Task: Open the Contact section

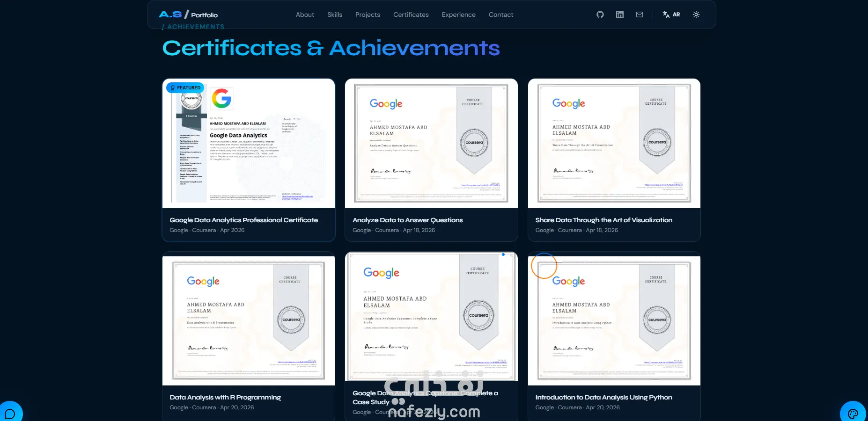Action: coord(501,15)
